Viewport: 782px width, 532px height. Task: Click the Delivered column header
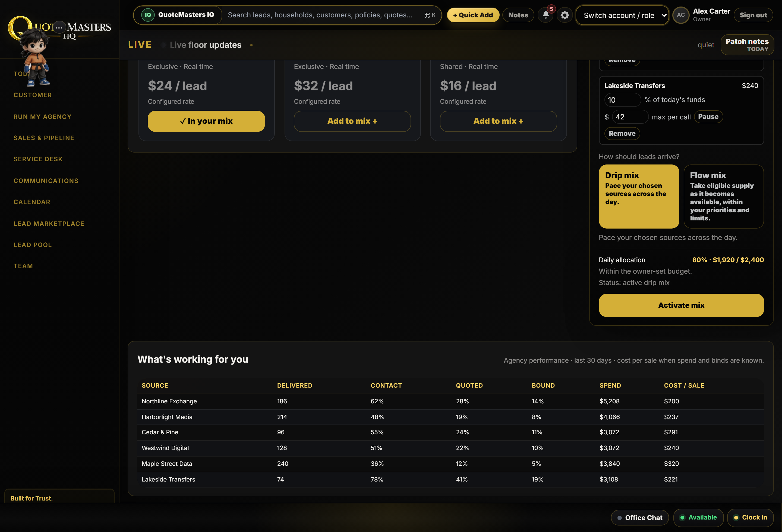(x=295, y=385)
